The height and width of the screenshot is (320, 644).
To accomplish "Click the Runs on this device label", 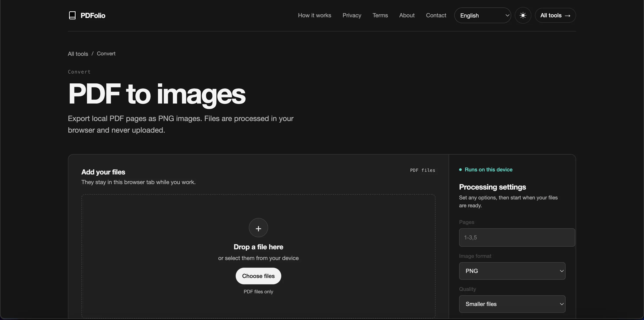I will [488, 170].
